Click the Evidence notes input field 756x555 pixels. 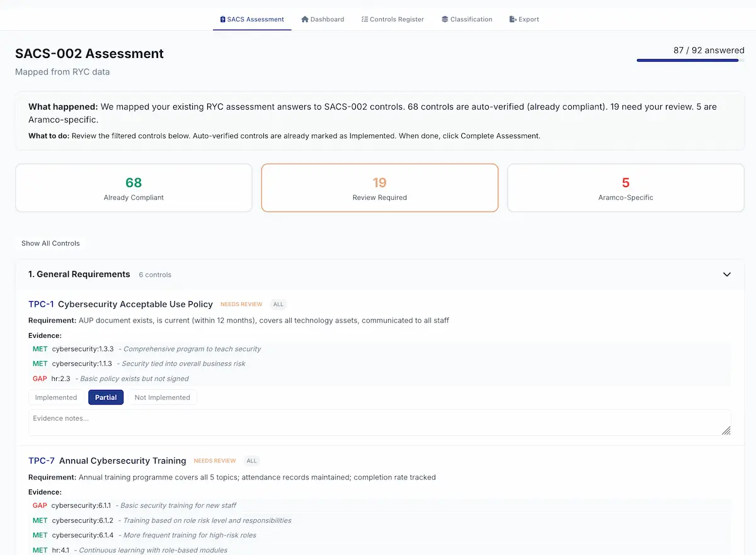click(x=378, y=421)
